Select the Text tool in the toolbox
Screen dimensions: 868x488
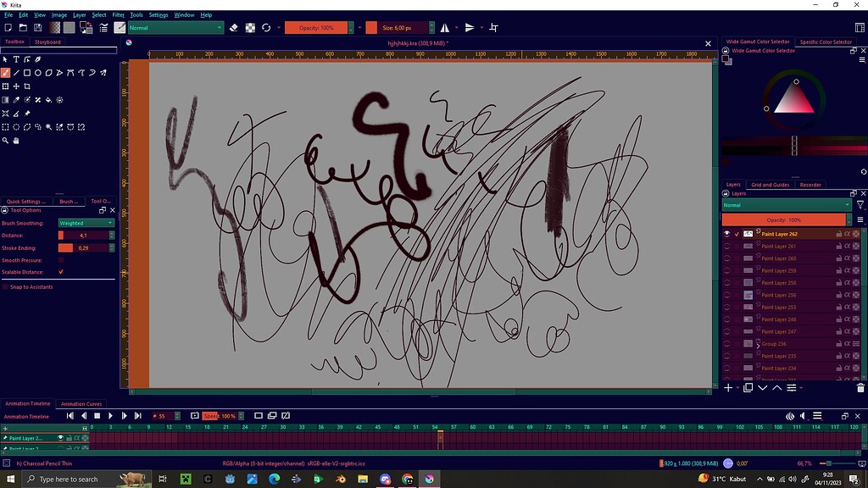(17, 58)
